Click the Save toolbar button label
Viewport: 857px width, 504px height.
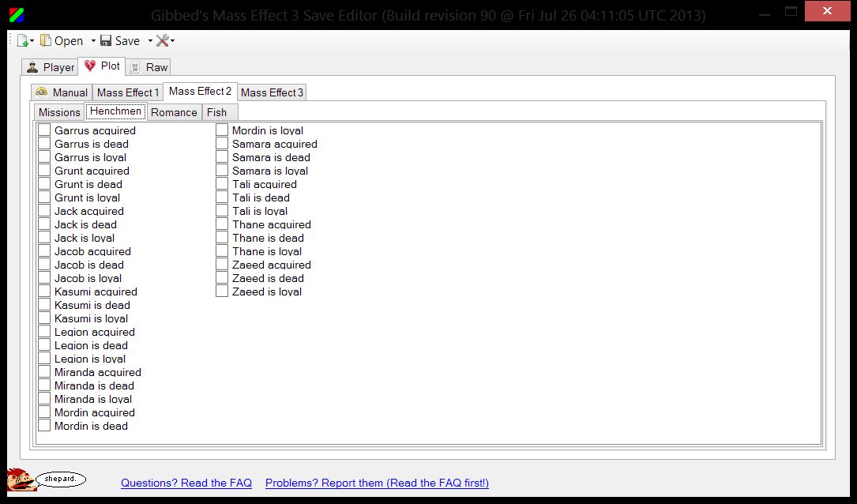click(127, 41)
